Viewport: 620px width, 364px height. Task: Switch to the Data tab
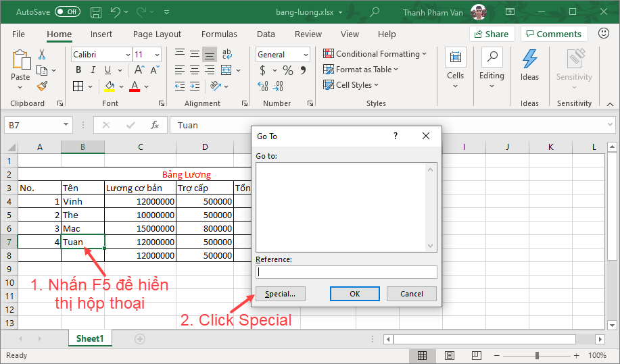pyautogui.click(x=266, y=34)
